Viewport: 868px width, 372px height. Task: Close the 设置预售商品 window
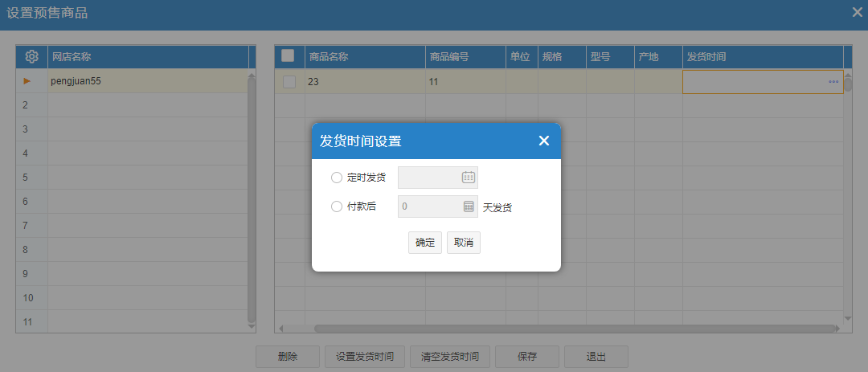click(858, 12)
